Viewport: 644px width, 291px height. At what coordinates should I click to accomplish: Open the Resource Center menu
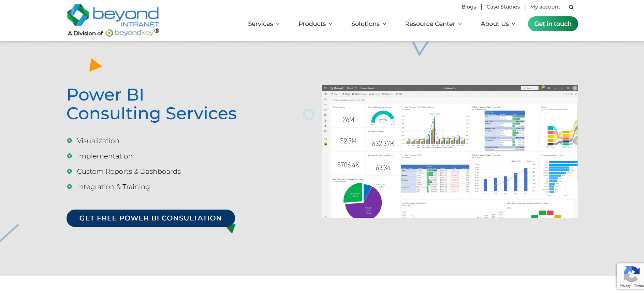(x=430, y=24)
